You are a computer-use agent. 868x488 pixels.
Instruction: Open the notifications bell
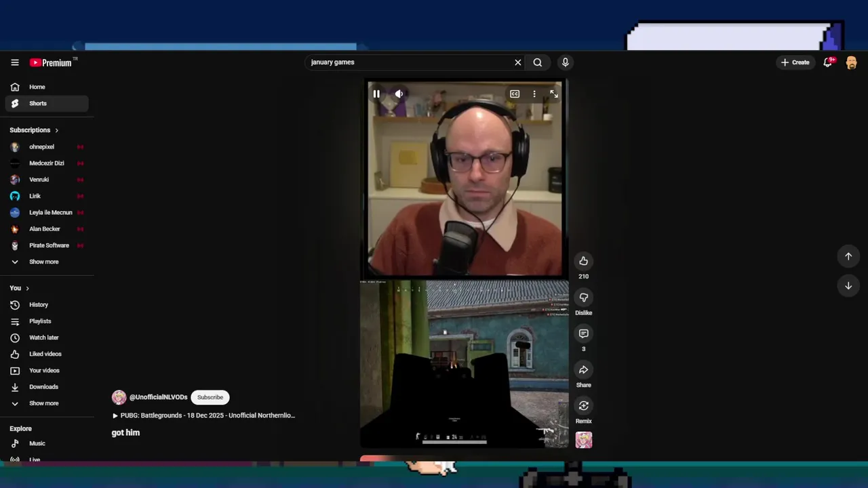(x=829, y=62)
